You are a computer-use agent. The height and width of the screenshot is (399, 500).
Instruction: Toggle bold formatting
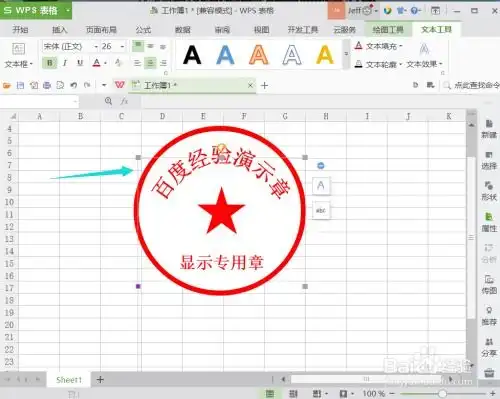[50, 63]
